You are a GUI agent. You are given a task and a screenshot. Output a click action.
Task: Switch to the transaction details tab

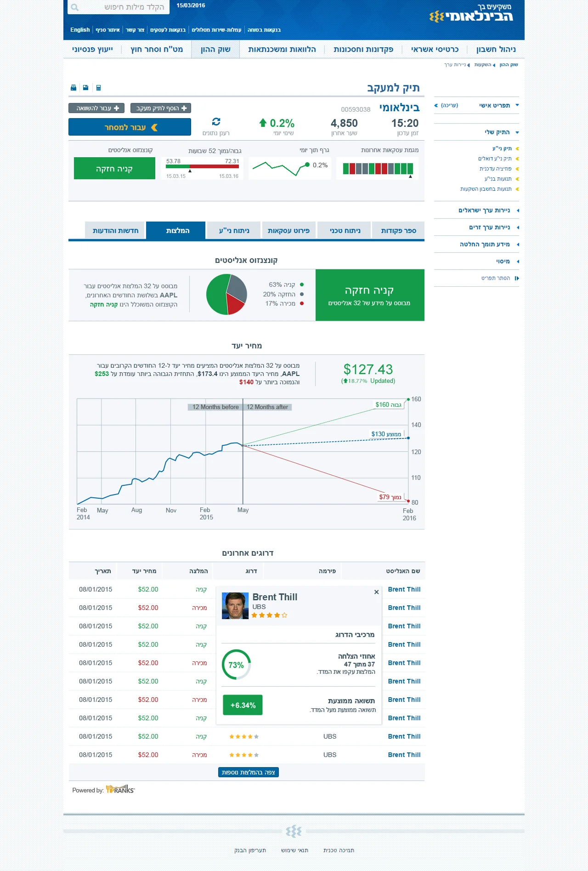point(288,230)
